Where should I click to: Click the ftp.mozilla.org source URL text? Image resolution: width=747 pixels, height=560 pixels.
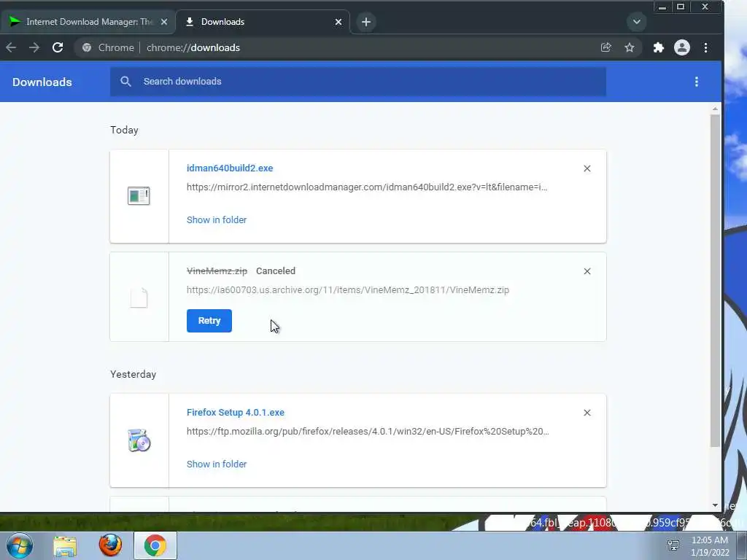click(x=368, y=432)
